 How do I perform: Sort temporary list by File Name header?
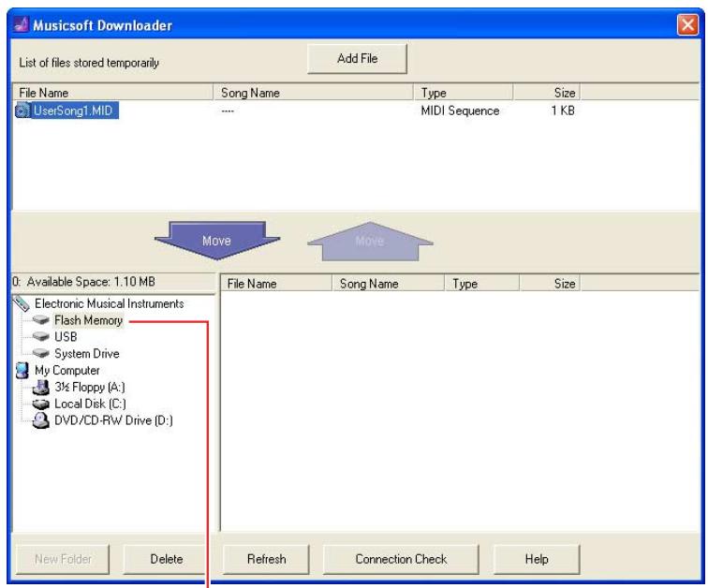[x=113, y=93]
